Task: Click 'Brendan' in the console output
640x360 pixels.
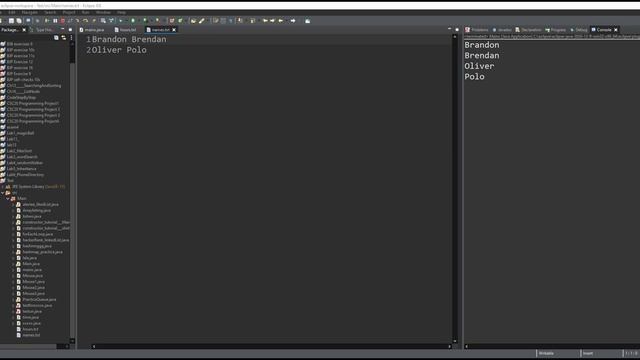Action: (x=482, y=56)
